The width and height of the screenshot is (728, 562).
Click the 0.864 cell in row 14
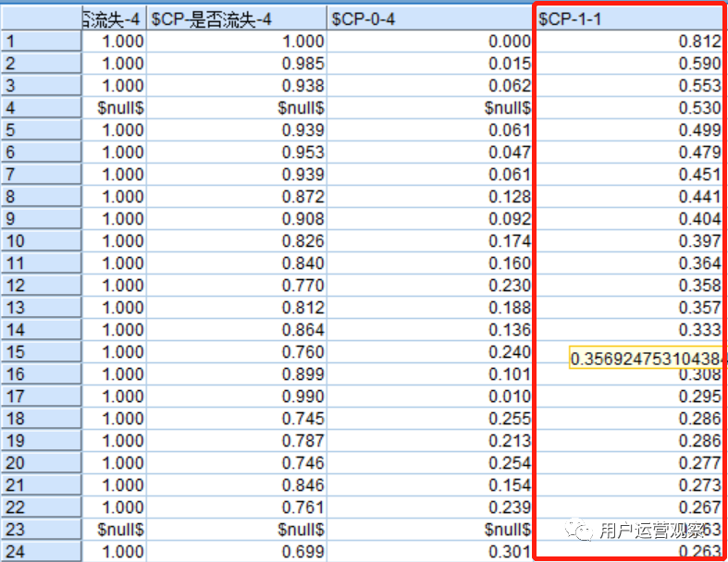pos(237,330)
